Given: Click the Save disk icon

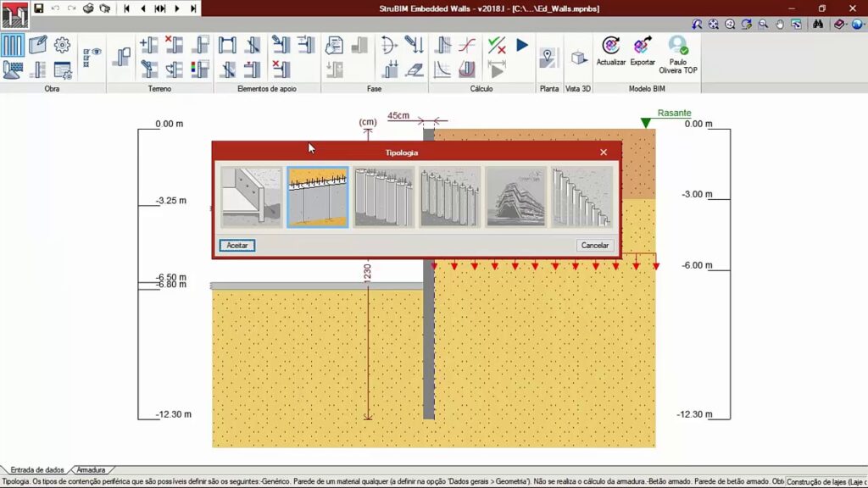Looking at the screenshot, I should [x=38, y=8].
